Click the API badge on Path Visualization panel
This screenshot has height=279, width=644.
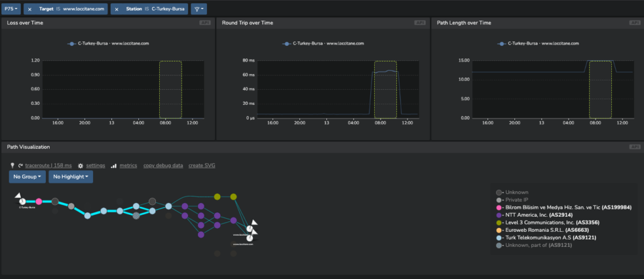(635, 147)
